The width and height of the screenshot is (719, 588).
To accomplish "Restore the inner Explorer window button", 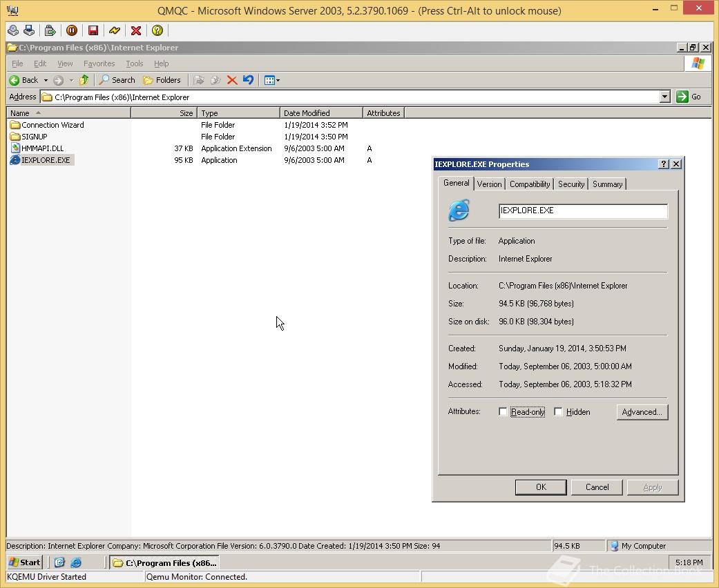I will click(693, 47).
